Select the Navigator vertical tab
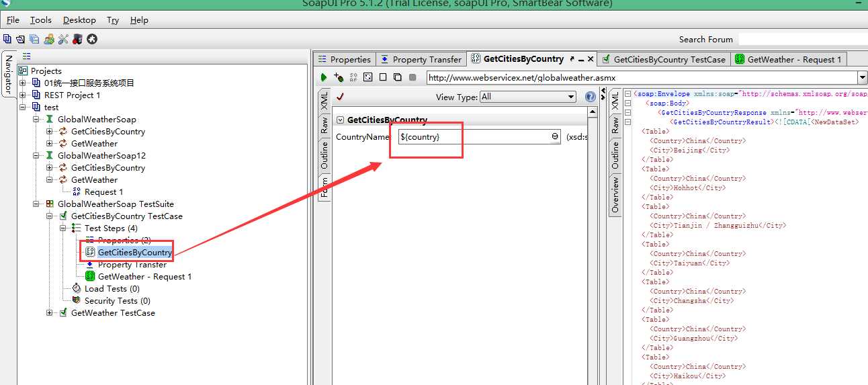This screenshot has height=385, width=868. [x=9, y=74]
